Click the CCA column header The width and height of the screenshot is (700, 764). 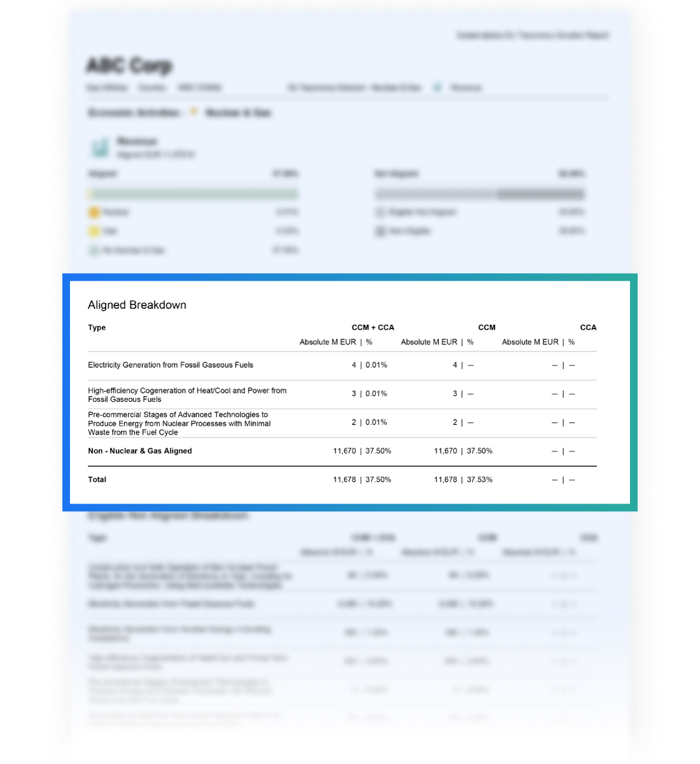[x=588, y=327]
